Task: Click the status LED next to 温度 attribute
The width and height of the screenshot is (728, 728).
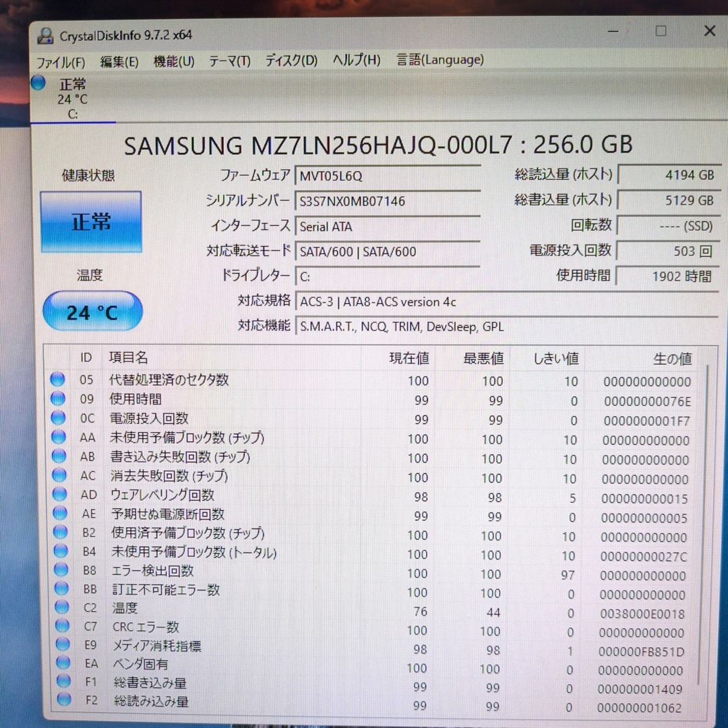Action: (62, 607)
